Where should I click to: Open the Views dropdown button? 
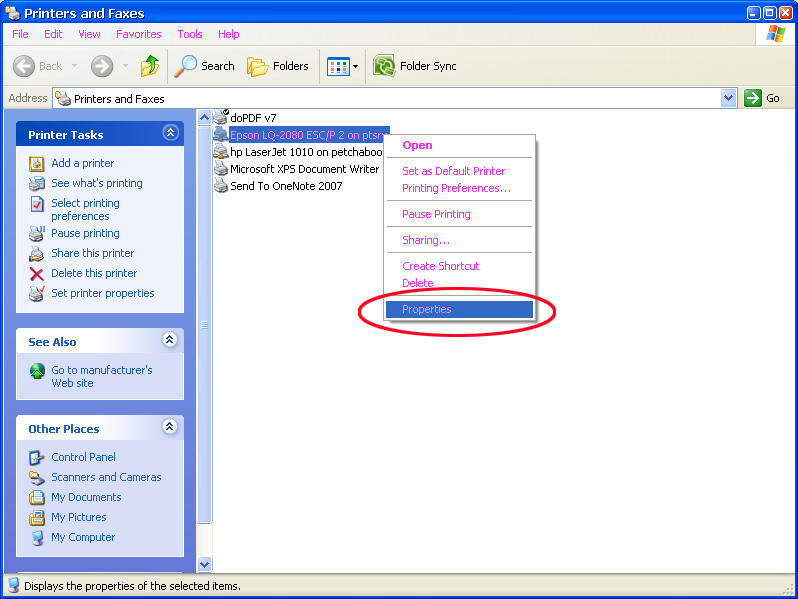[343, 66]
